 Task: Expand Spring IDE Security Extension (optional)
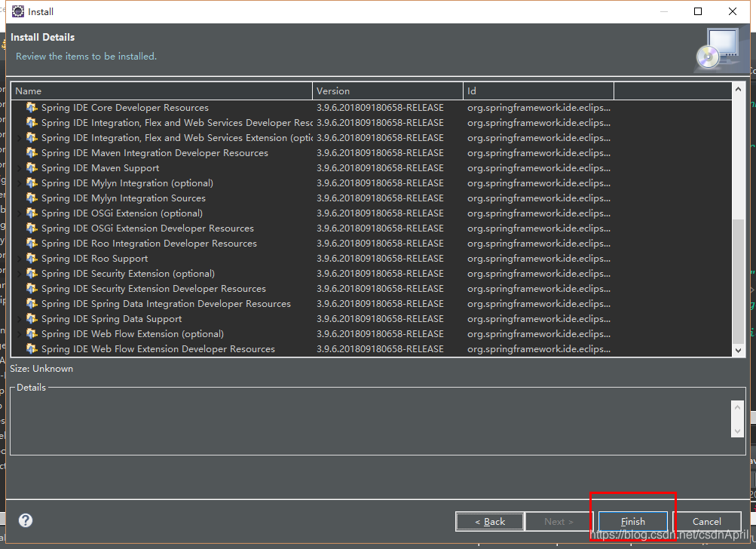click(x=20, y=274)
